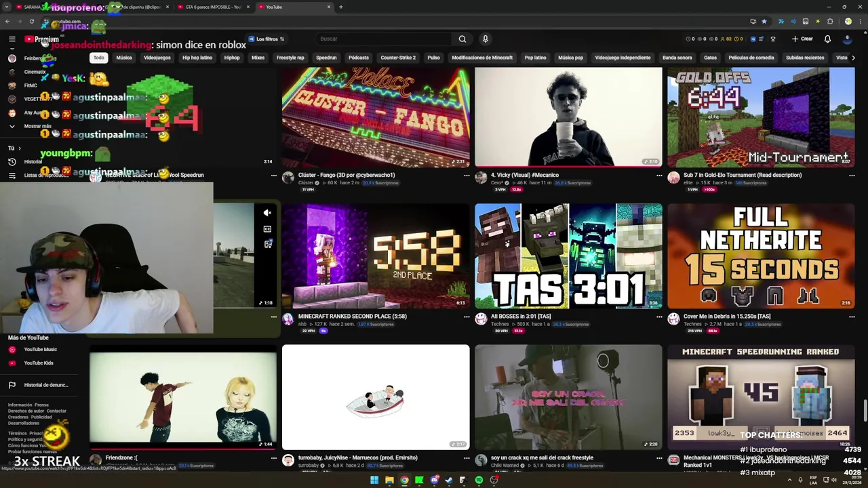Open options for MINECRAFT RANKED SECOND PLACE
The height and width of the screenshot is (488, 868).
467,317
